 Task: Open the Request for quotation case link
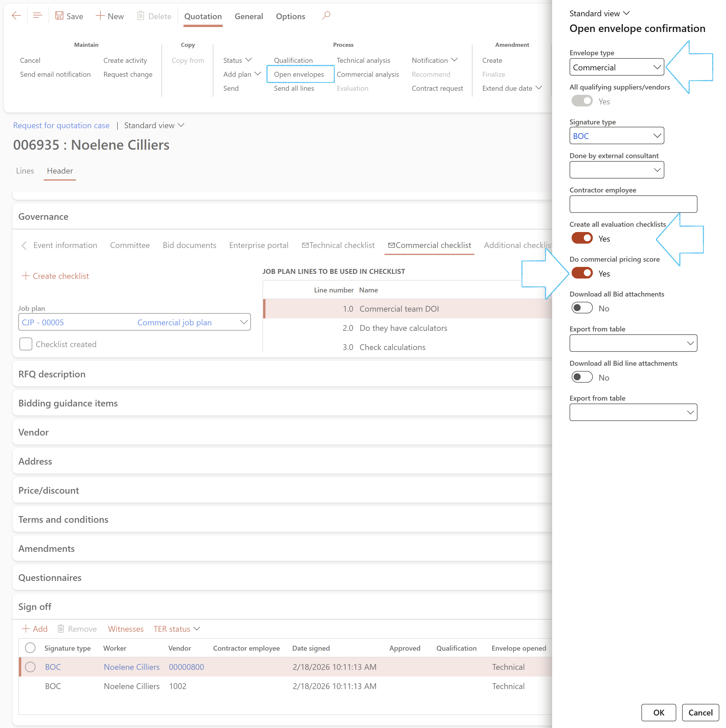pyautogui.click(x=61, y=126)
